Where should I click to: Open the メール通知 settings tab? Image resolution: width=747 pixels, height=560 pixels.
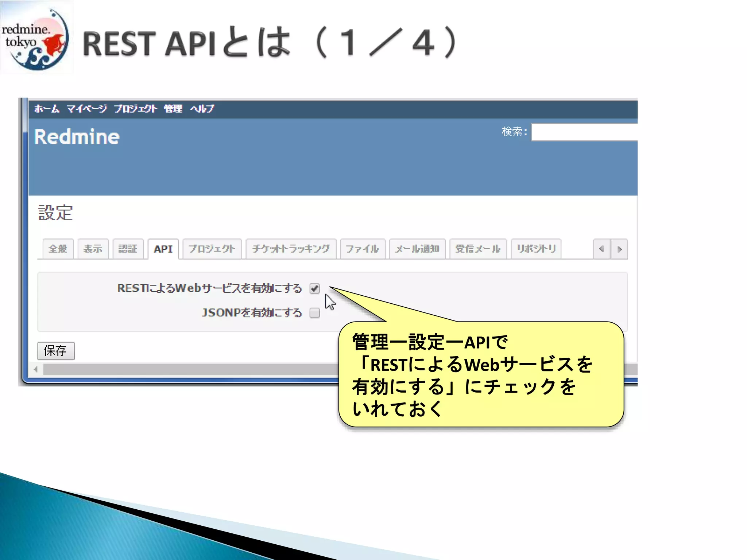(x=417, y=249)
